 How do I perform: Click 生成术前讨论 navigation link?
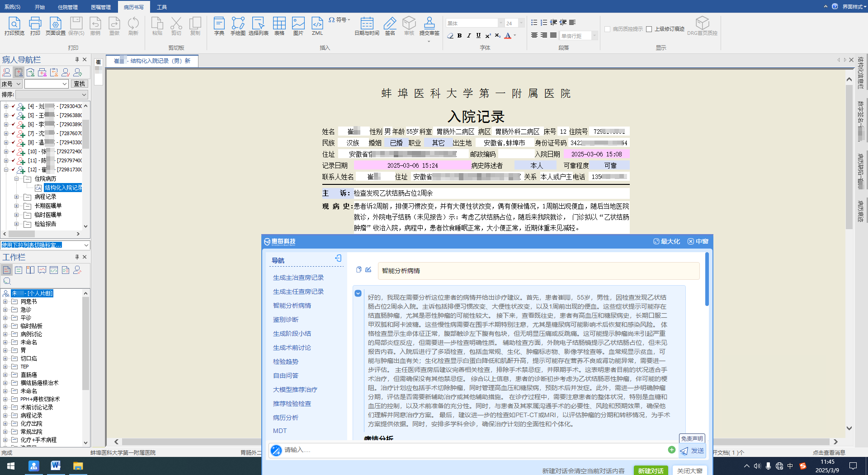click(292, 348)
